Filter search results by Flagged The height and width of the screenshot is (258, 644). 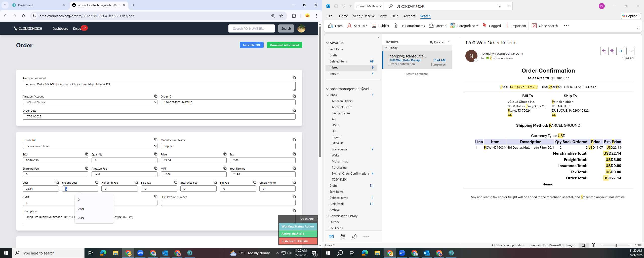(492, 26)
